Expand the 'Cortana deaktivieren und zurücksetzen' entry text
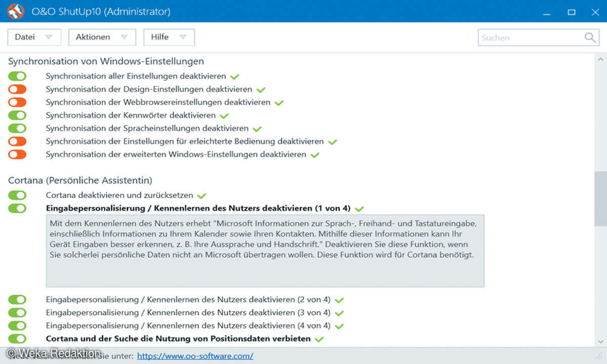 tap(119, 195)
